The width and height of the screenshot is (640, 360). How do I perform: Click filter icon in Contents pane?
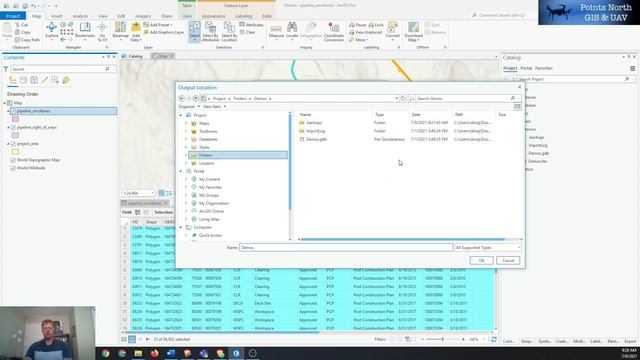click(6, 69)
